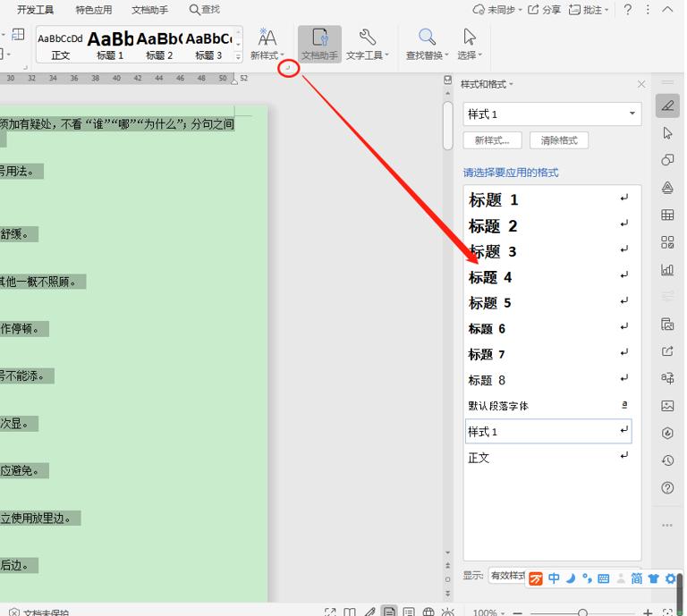Viewport: 687px width, 616px height.
Task: Open the history clock sidebar icon
Action: tap(667, 460)
